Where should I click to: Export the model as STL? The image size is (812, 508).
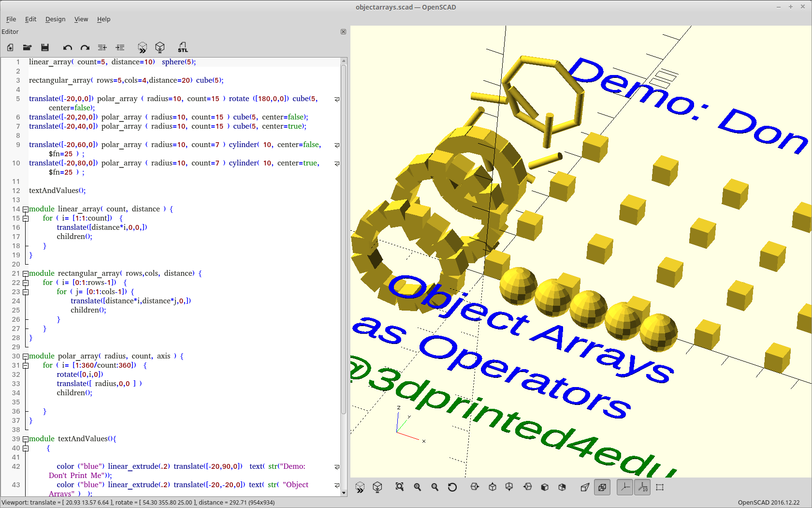[183, 47]
